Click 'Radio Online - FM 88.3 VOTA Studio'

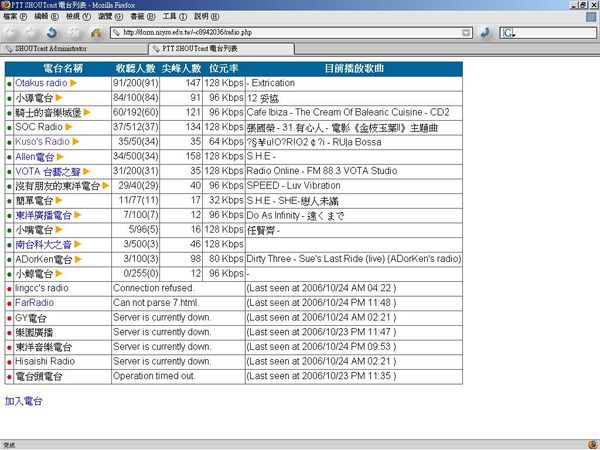(322, 171)
